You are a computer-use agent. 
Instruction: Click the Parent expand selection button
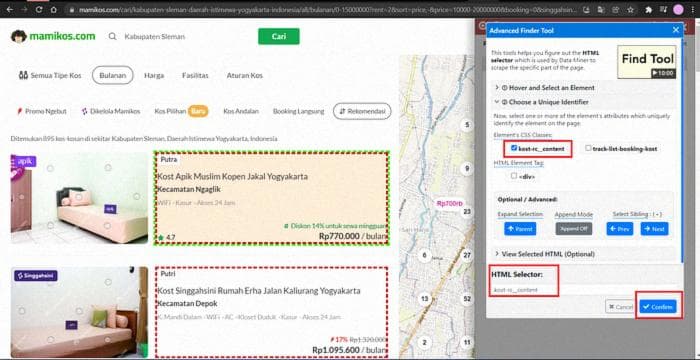(520, 229)
